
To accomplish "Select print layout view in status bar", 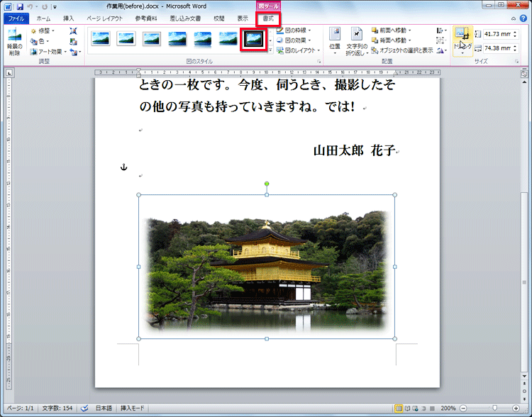I will [399, 408].
